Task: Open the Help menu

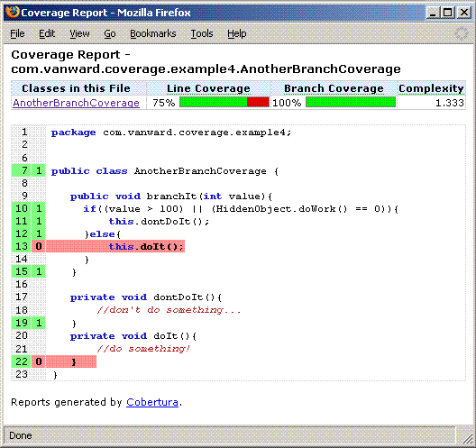Action: tap(237, 33)
